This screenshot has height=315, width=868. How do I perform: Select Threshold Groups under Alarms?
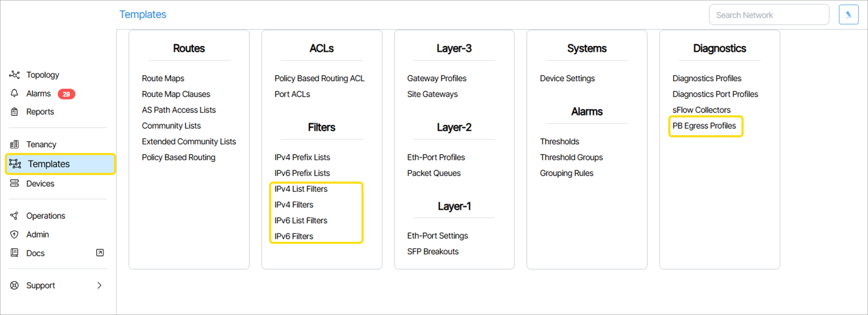(571, 157)
